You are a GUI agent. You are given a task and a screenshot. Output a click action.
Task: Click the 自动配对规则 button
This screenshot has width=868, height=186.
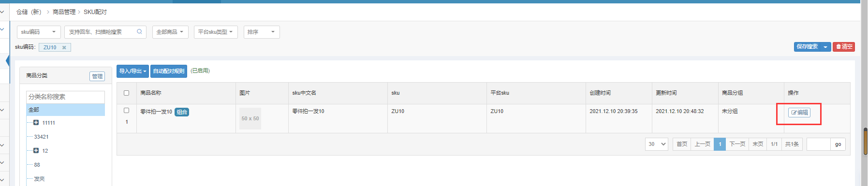pos(169,71)
